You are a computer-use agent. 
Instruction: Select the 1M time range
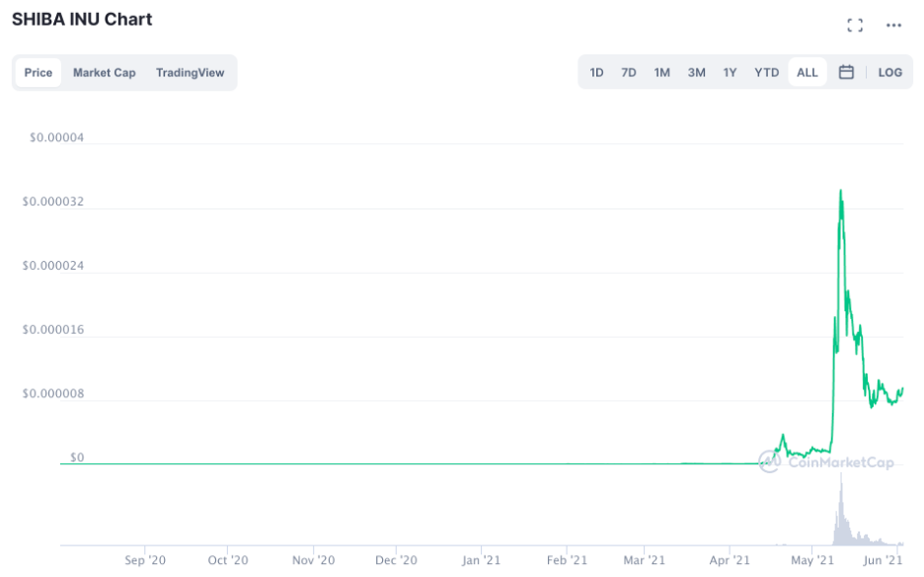(x=661, y=72)
